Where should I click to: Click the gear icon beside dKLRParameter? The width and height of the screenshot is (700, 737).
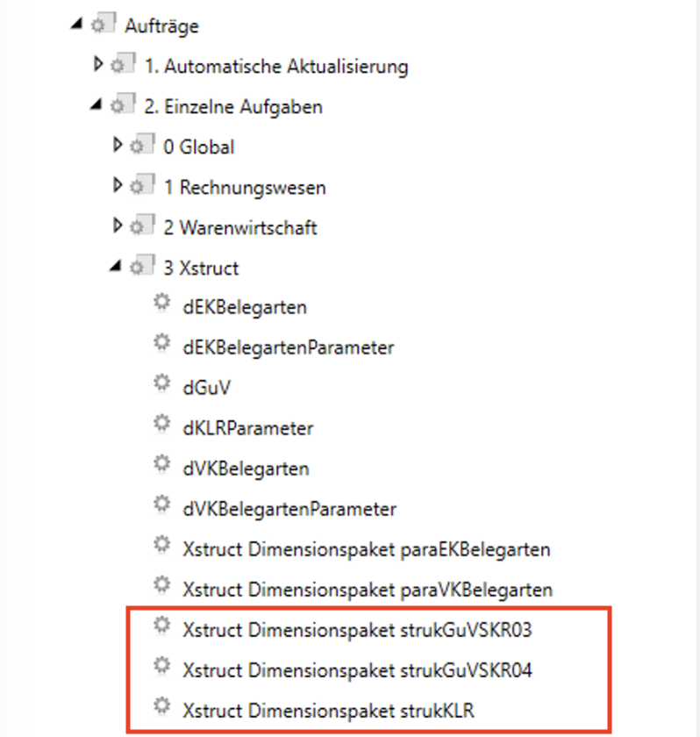tap(161, 425)
